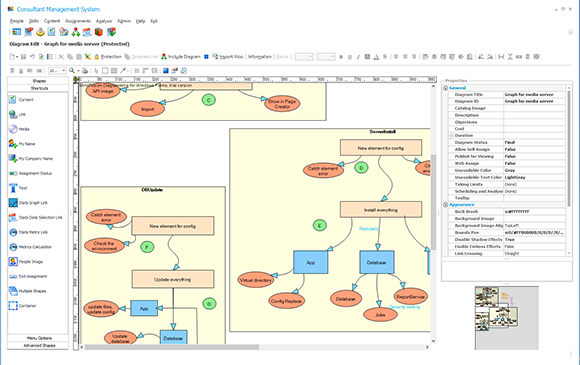Click the Undo arrow icon
The height and width of the screenshot is (365, 580).
tap(32, 57)
